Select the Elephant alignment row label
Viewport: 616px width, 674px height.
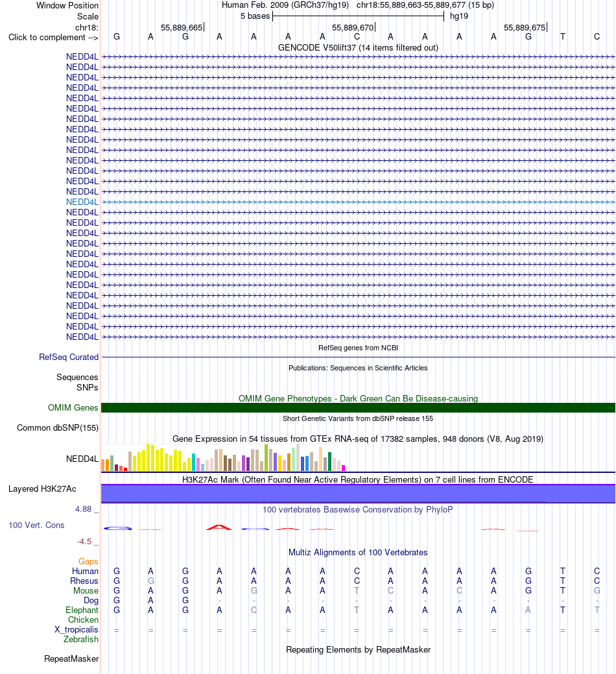point(82,610)
